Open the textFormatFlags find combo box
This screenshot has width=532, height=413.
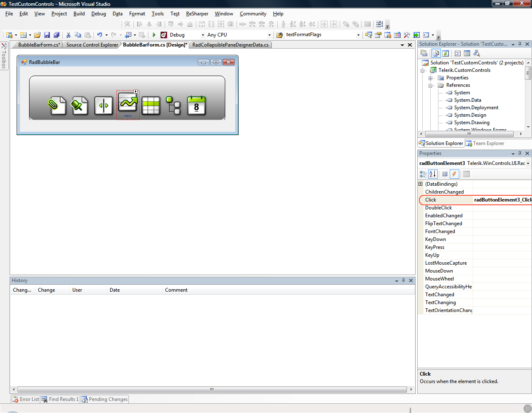coord(358,35)
